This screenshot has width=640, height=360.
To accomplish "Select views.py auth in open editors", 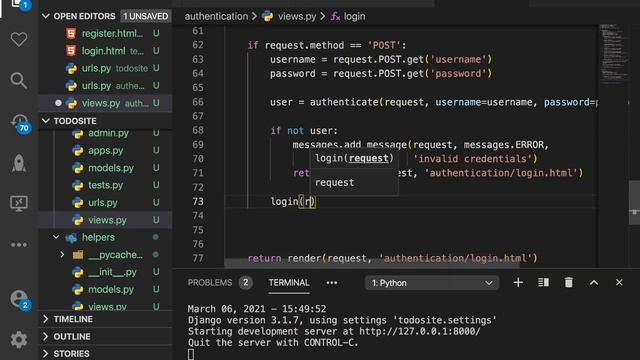I will pyautogui.click(x=105, y=103).
